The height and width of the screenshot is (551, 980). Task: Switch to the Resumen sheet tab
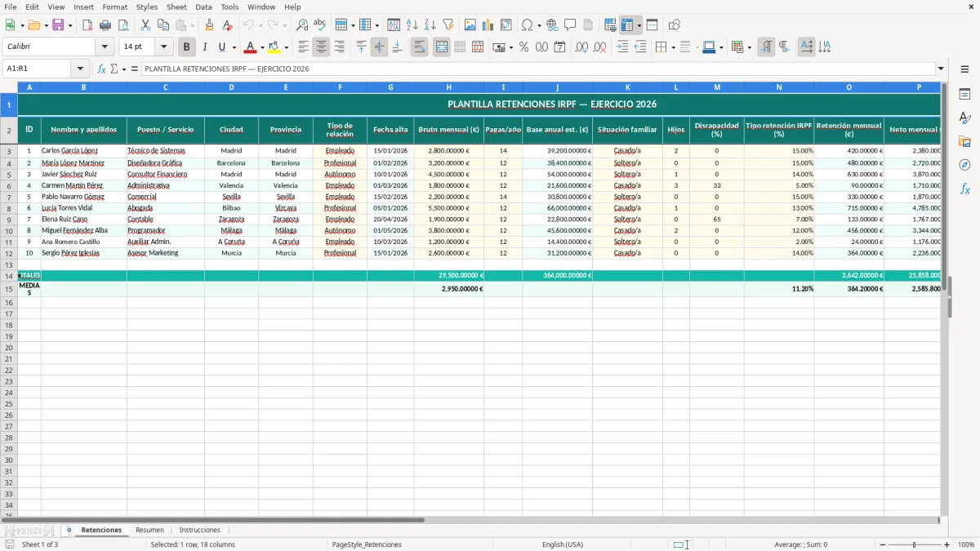coord(149,530)
